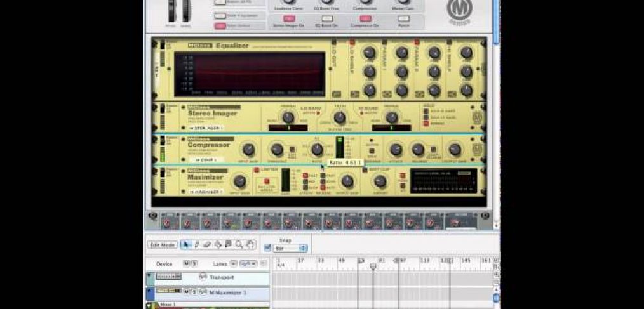Select the Hand scroll tool

click(x=250, y=244)
